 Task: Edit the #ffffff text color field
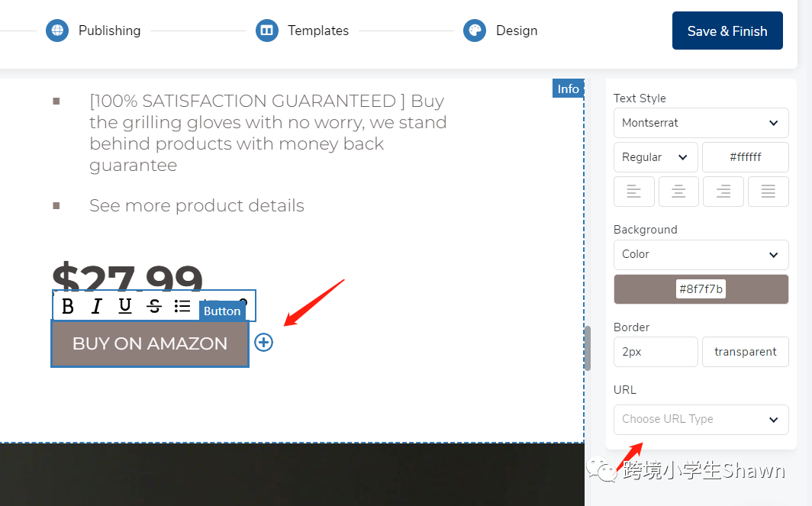pyautogui.click(x=745, y=157)
